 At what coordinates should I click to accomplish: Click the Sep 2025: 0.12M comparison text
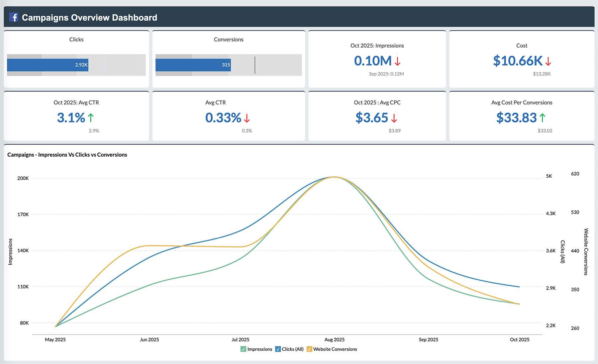tap(386, 74)
